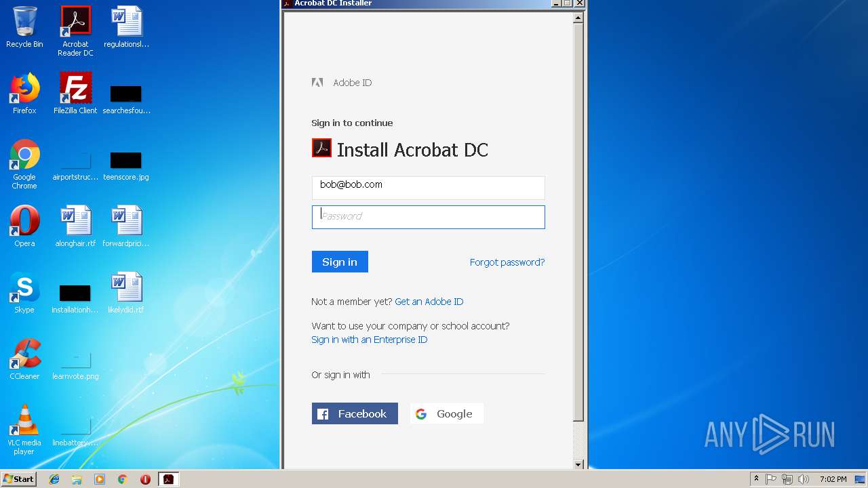Follow the Get an Adobe ID link
The width and height of the screenshot is (868, 488).
[x=429, y=302]
